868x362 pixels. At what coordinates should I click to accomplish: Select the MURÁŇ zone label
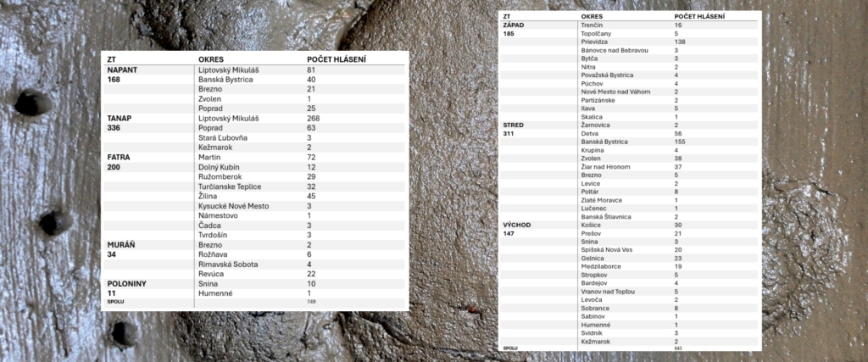tap(121, 245)
